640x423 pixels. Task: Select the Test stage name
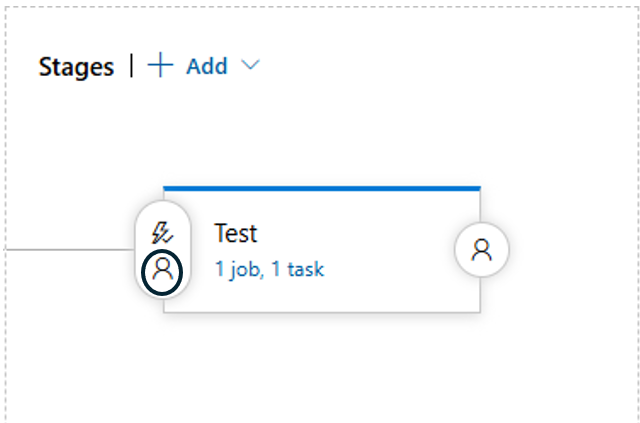(236, 233)
